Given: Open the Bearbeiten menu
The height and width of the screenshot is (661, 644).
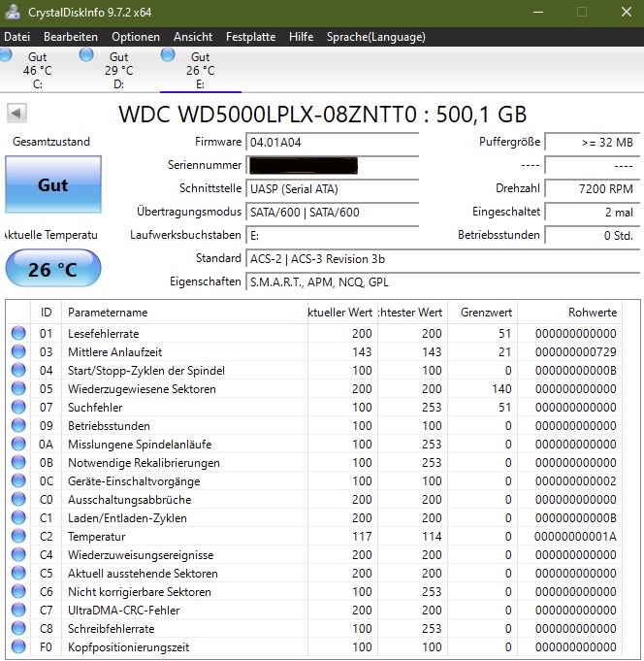Looking at the screenshot, I should [x=71, y=37].
